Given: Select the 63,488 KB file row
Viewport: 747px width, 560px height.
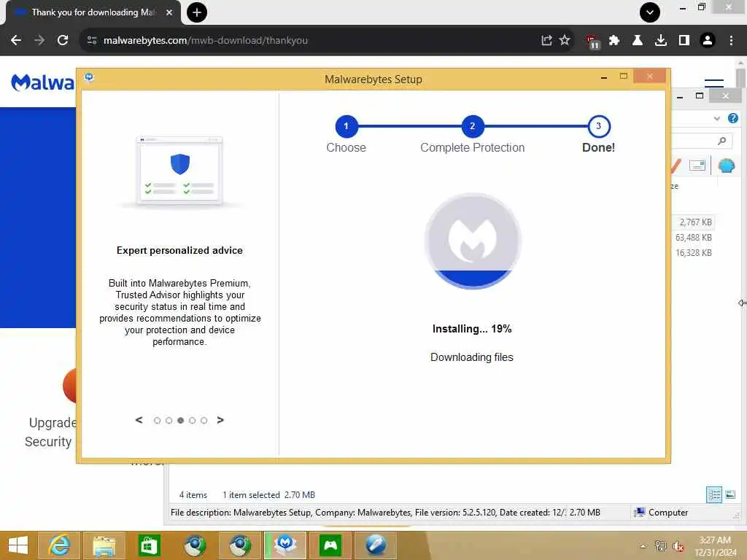Looking at the screenshot, I should tap(694, 237).
